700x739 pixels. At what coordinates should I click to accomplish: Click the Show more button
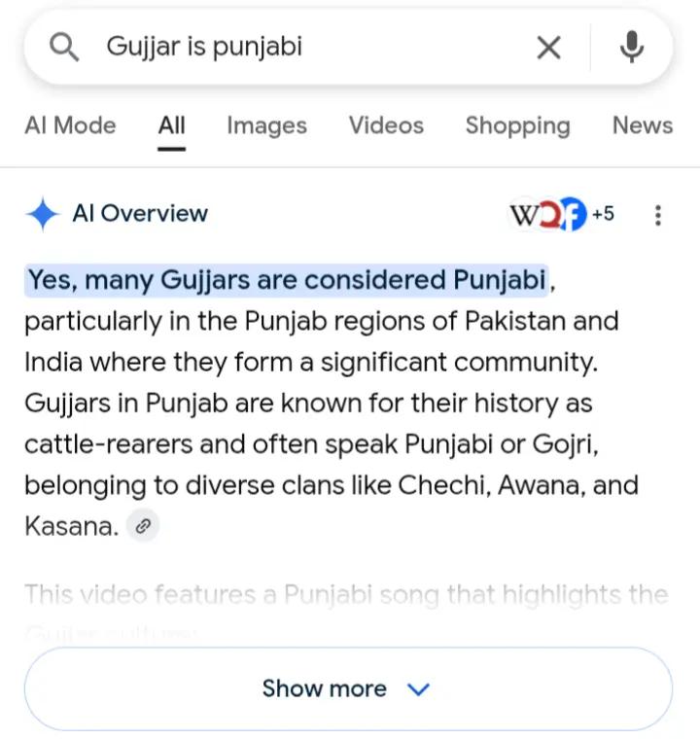pos(348,688)
